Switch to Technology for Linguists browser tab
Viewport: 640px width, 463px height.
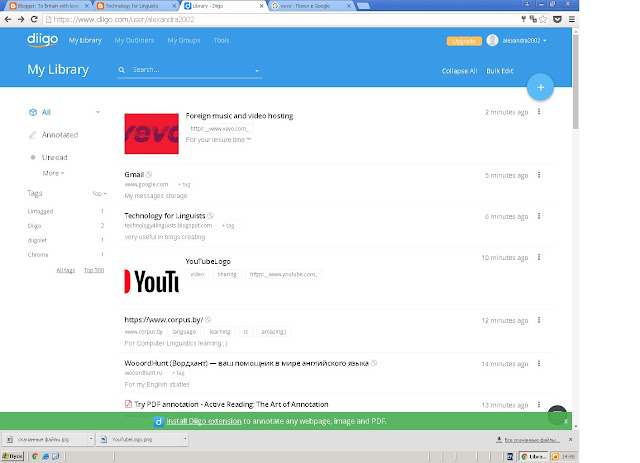click(x=136, y=6)
